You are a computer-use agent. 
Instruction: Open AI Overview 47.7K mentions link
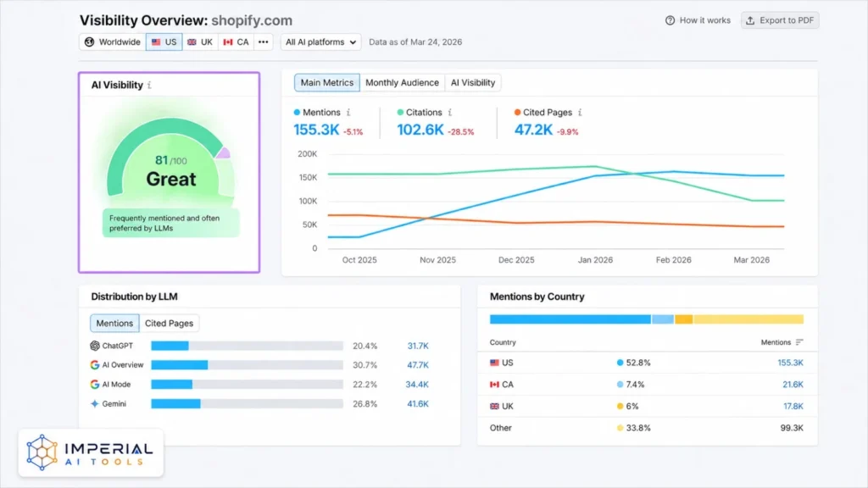click(x=418, y=365)
